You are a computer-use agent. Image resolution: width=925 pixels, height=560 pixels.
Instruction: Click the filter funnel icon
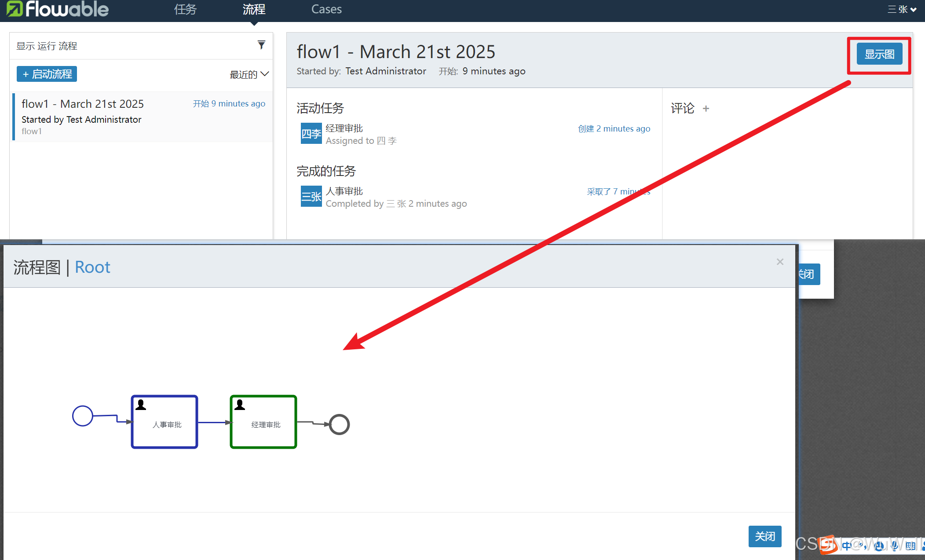point(261,45)
